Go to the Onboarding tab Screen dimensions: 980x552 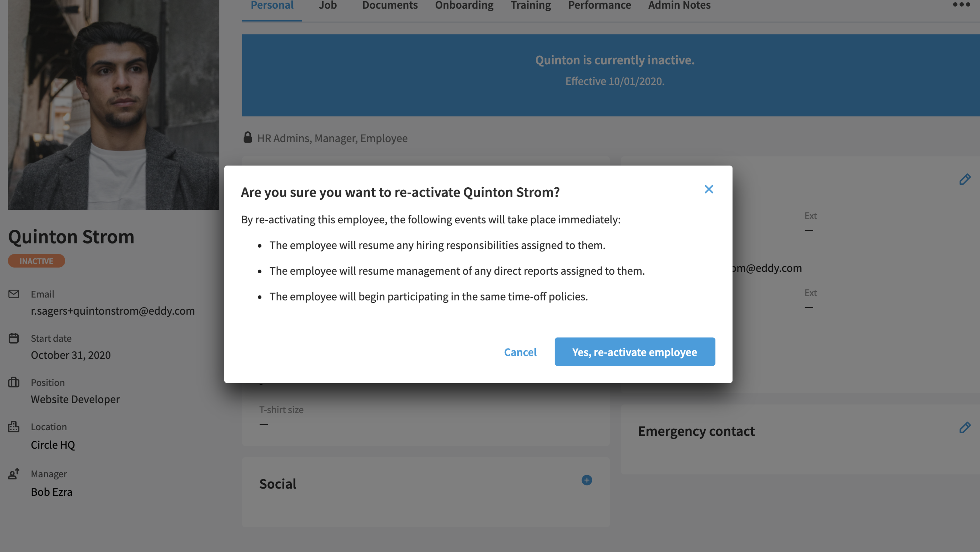tap(464, 5)
